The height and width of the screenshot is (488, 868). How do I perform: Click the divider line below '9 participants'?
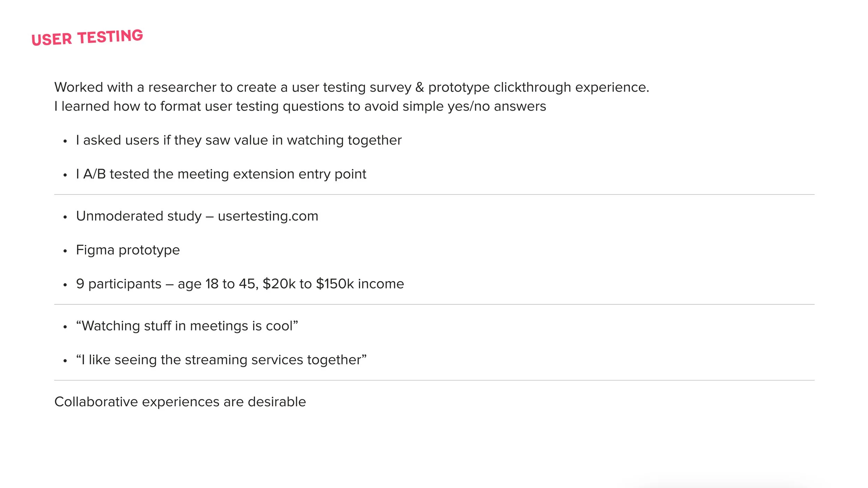tap(434, 304)
